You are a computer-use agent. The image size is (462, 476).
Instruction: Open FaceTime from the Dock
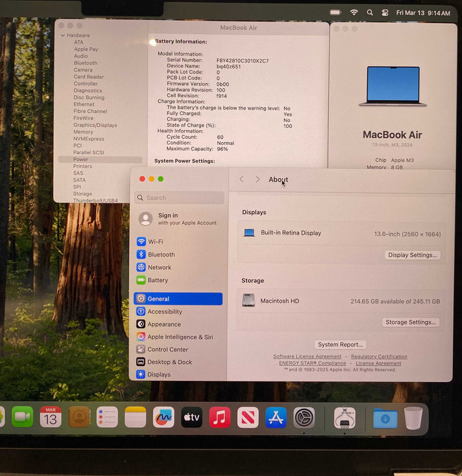click(x=22, y=417)
